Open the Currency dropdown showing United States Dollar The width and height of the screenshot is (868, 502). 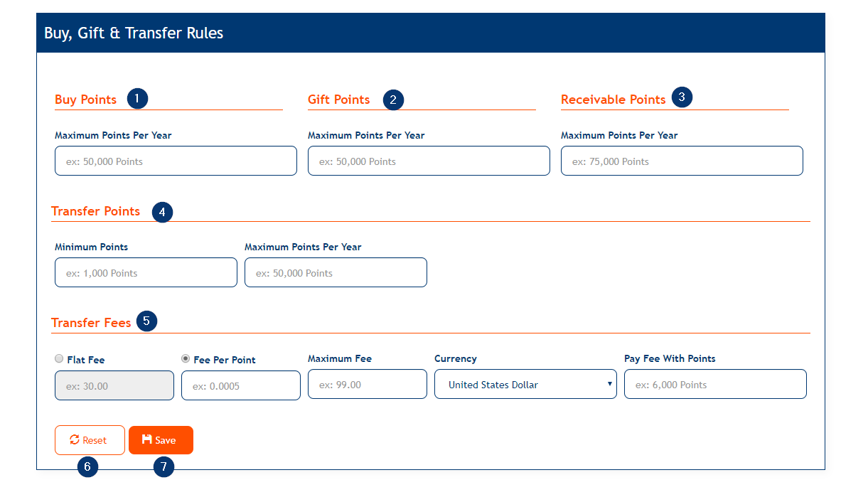(525, 384)
